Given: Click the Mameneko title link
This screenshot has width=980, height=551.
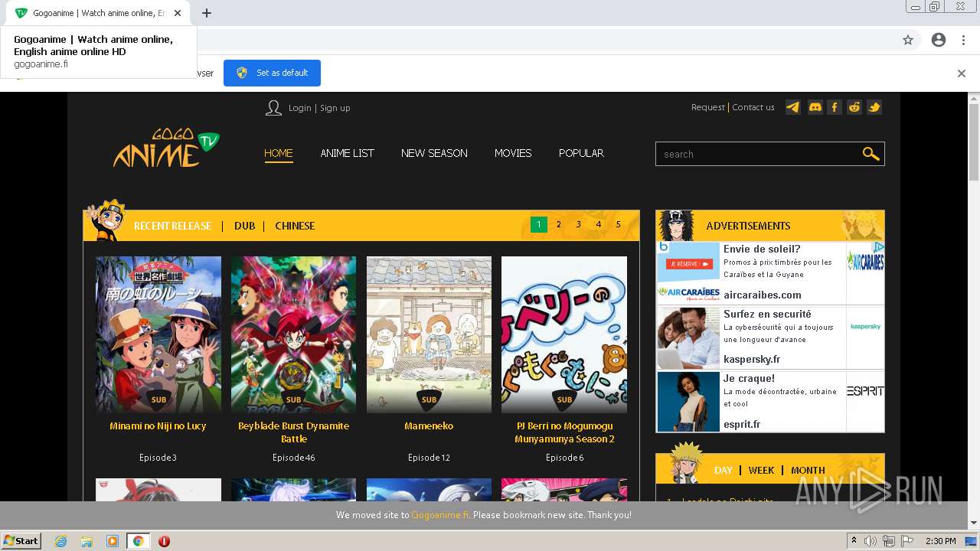Looking at the screenshot, I should point(429,426).
